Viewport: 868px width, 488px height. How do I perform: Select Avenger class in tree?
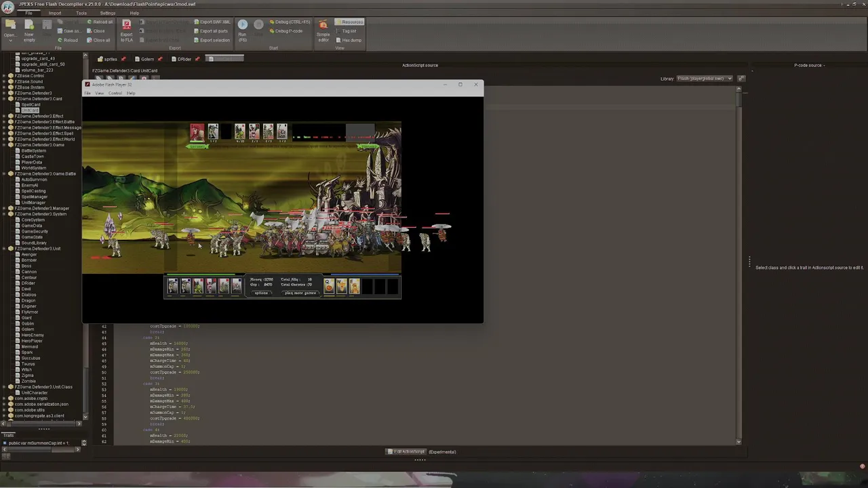pyautogui.click(x=28, y=254)
